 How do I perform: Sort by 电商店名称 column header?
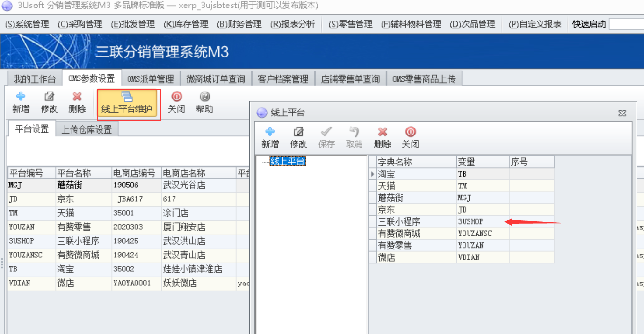coord(199,173)
